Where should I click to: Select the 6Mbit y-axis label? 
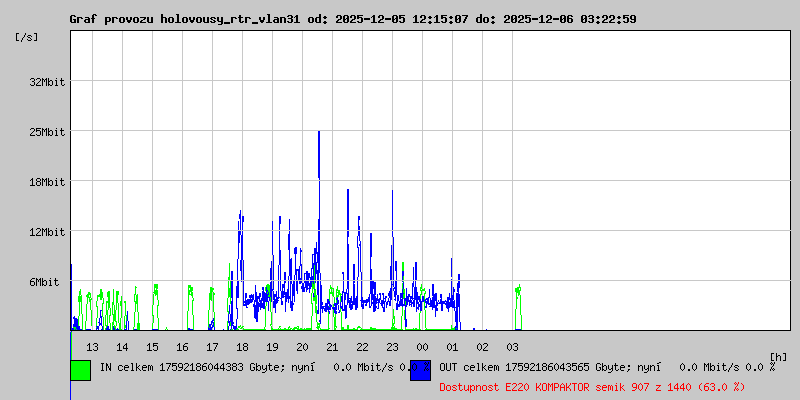pos(44,282)
